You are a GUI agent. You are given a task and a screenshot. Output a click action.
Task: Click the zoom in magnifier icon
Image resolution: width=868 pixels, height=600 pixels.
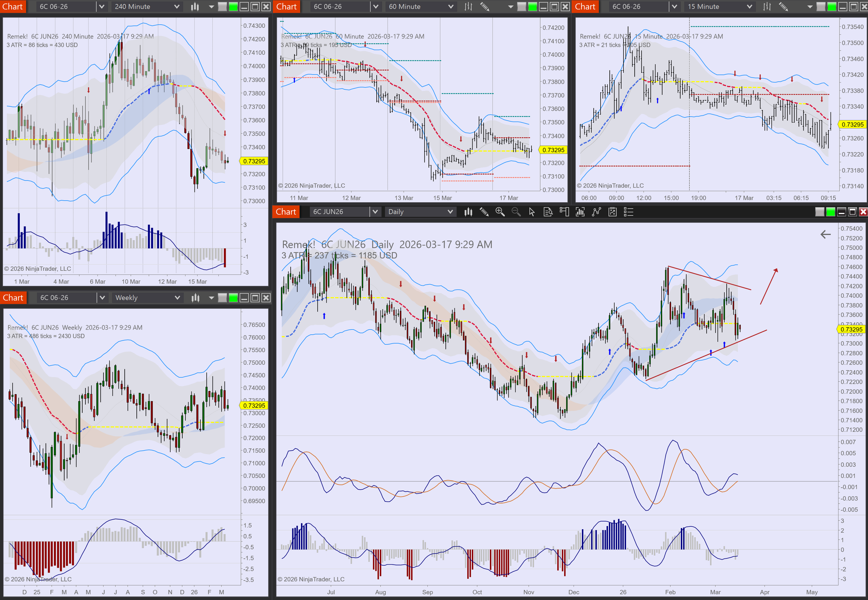click(500, 212)
